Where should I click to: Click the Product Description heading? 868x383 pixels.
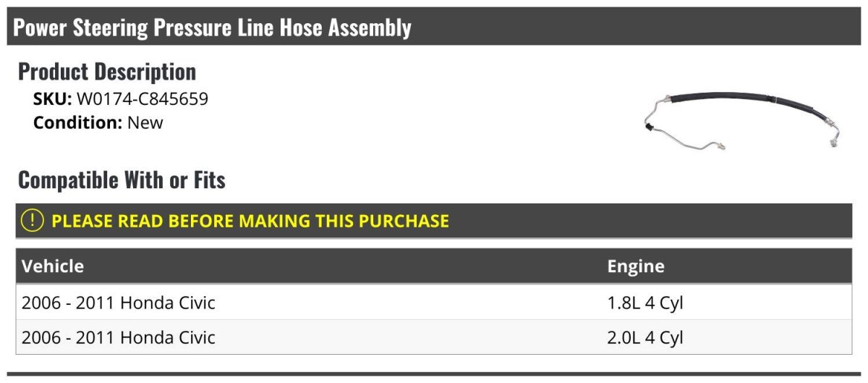(107, 72)
